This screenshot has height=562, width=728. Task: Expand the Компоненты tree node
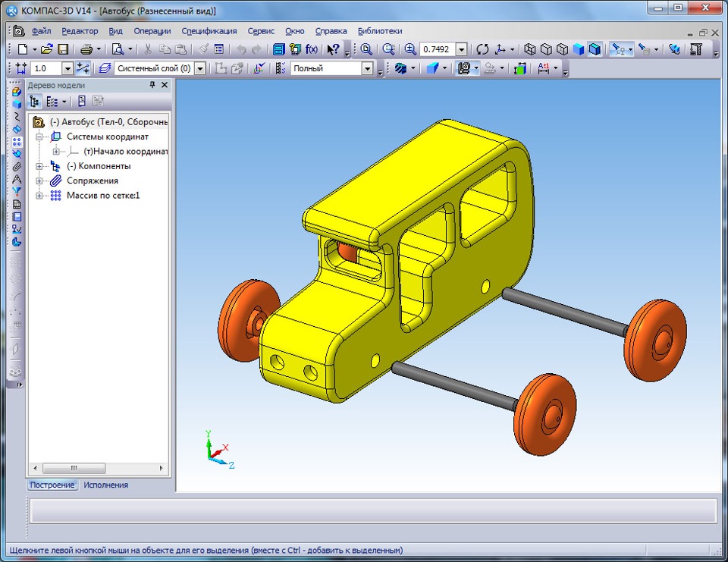click(x=39, y=166)
